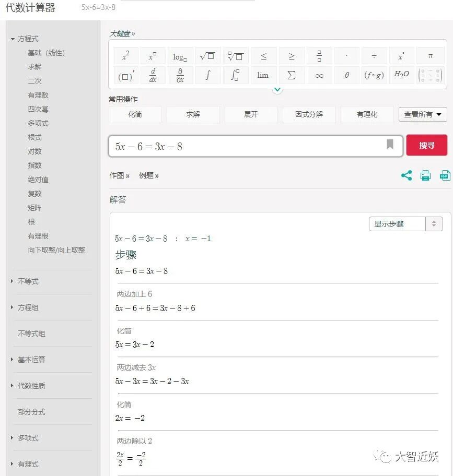Click the 化简 operation button
This screenshot has width=453, height=476.
point(135,114)
